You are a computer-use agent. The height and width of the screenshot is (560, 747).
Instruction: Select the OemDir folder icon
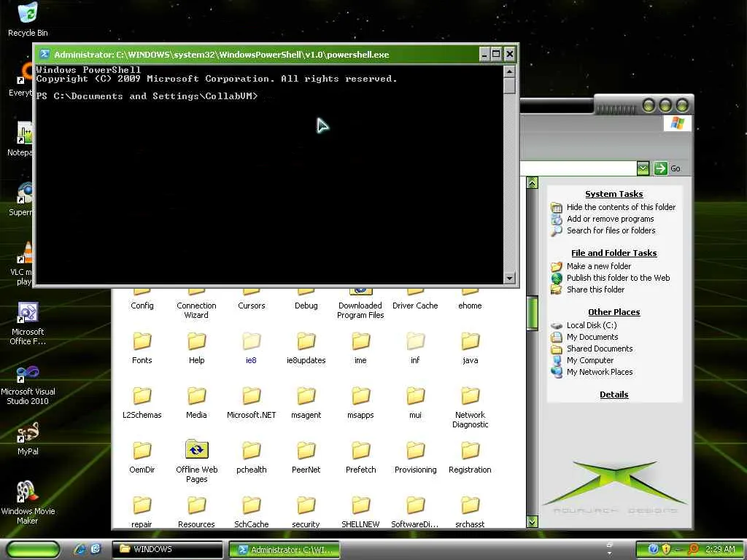[142, 451]
